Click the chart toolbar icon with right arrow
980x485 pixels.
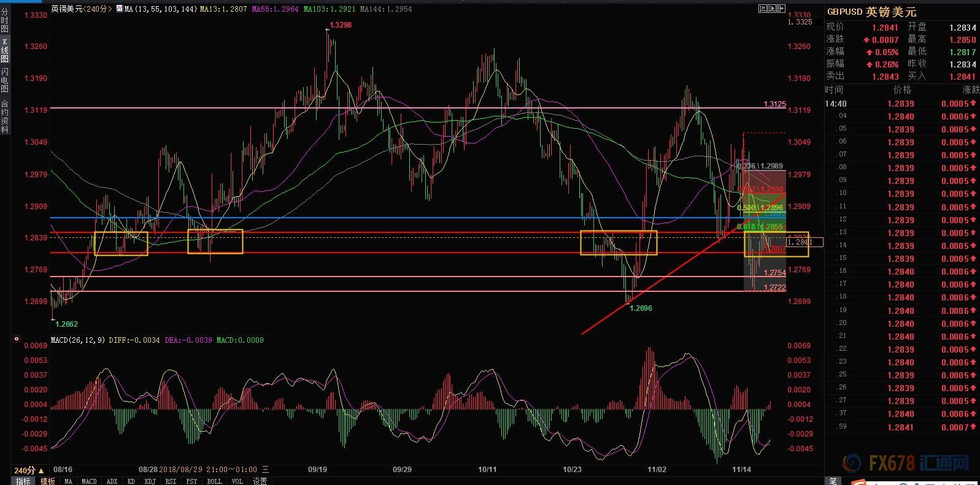781,9
